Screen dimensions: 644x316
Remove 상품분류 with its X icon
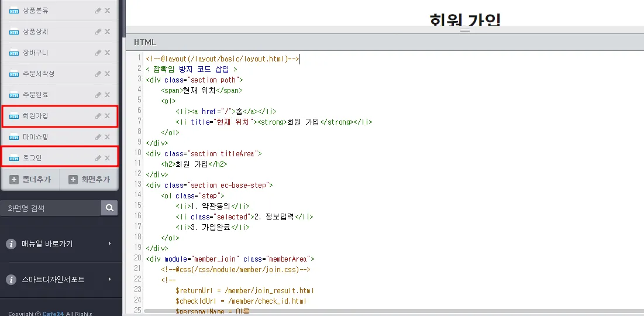pyautogui.click(x=107, y=11)
